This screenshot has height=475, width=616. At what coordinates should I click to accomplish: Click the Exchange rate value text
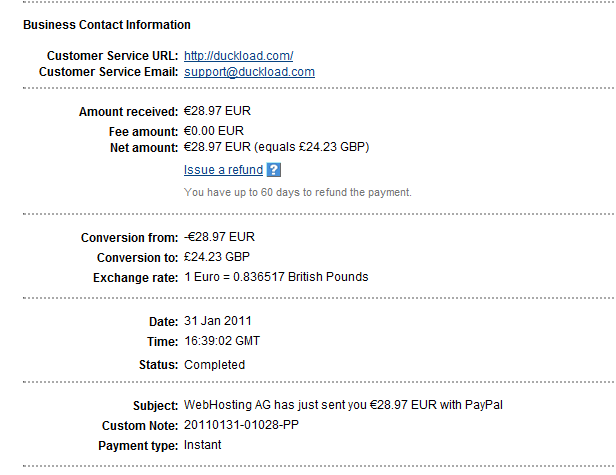coord(276,276)
